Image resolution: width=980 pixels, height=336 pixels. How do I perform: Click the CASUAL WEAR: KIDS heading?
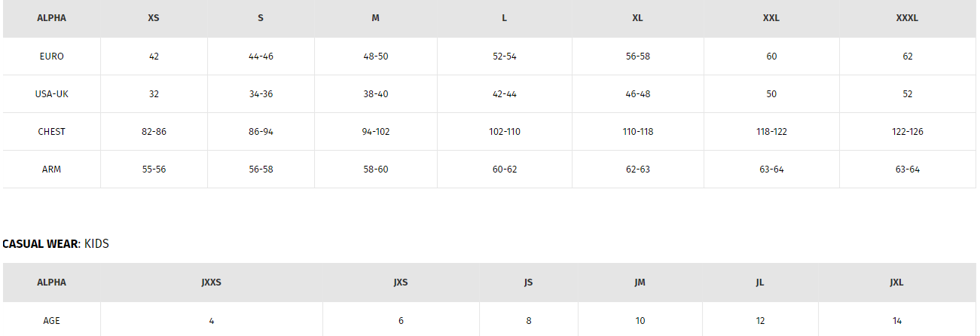click(x=56, y=244)
